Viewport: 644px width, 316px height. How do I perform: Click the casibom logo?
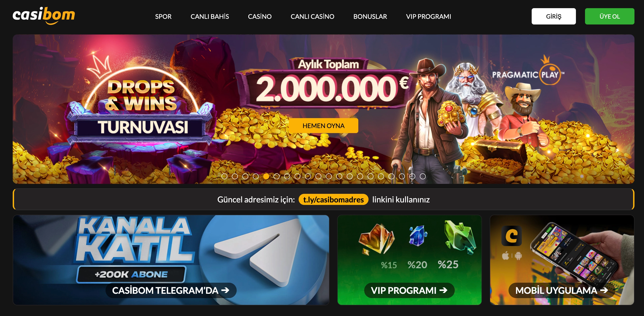(44, 16)
